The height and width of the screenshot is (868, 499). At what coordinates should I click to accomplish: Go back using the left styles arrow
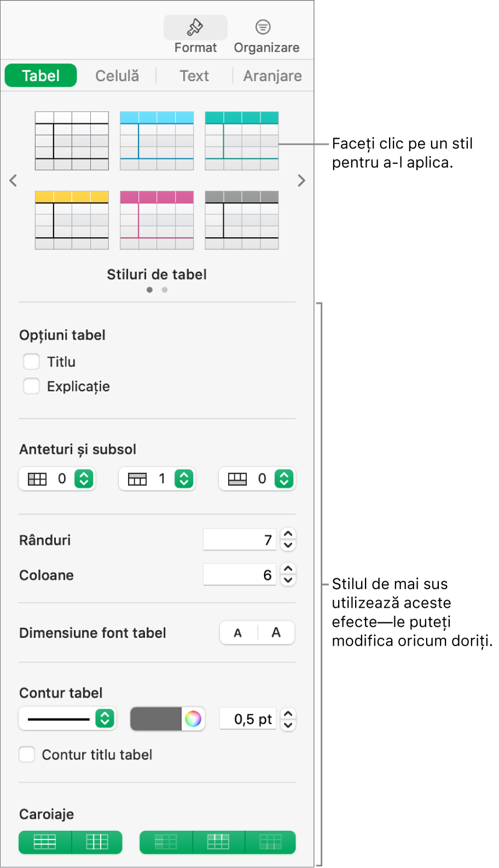(x=13, y=181)
